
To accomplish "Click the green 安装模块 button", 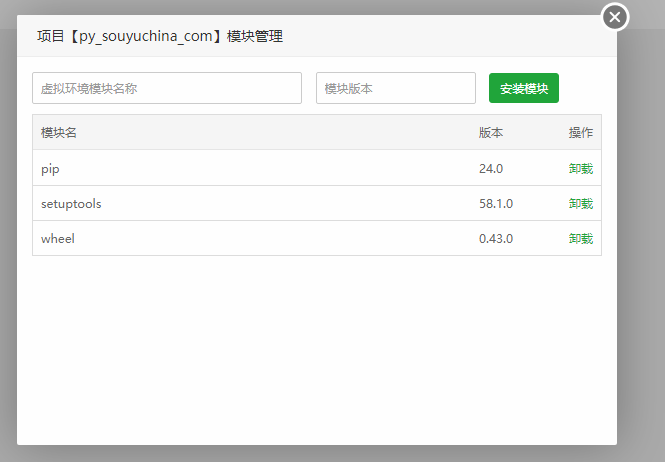I will click(523, 88).
